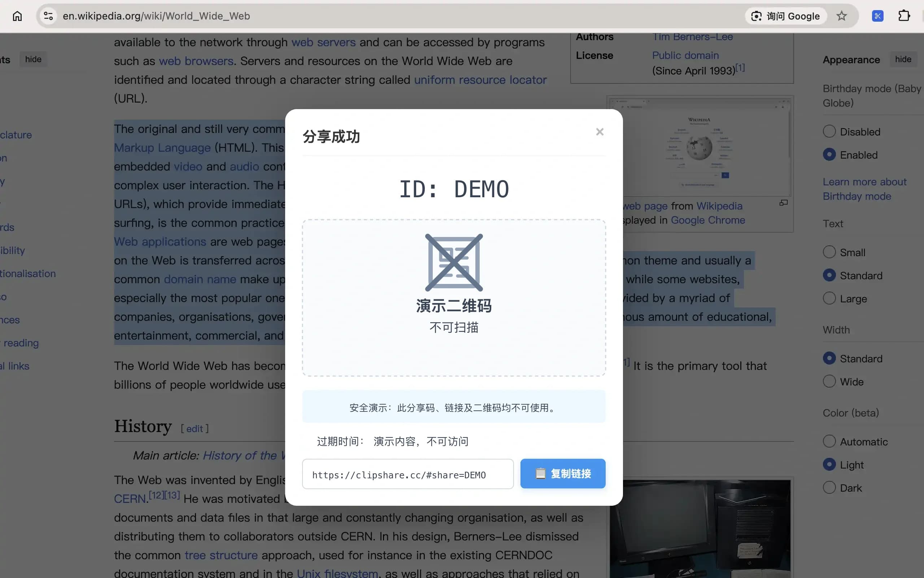
Task: Open Learn more about Birthday mode link
Action: (x=864, y=189)
